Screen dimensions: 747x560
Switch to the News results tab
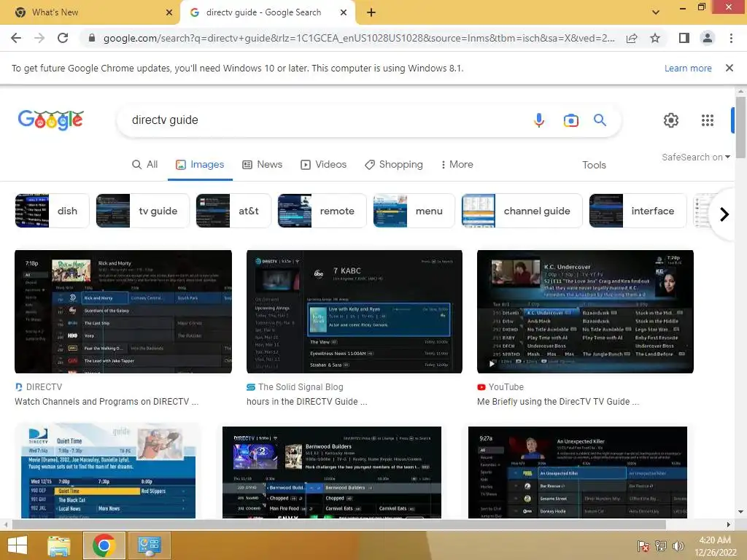263,164
